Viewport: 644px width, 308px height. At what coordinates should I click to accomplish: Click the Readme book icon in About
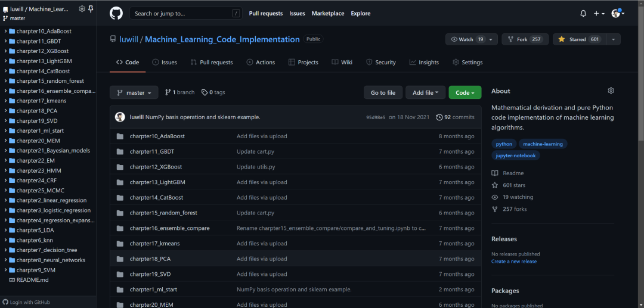point(495,173)
